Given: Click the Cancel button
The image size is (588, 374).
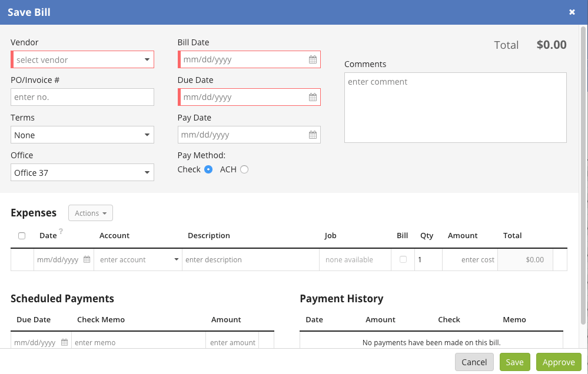Looking at the screenshot, I should click(474, 362).
